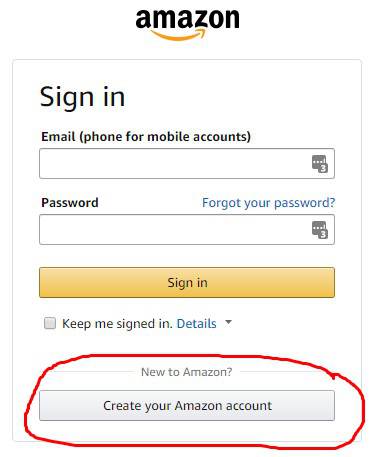This screenshot has height=457, width=373.
Task: Click the New to Amazon? divider text
Action: pyautogui.click(x=187, y=372)
